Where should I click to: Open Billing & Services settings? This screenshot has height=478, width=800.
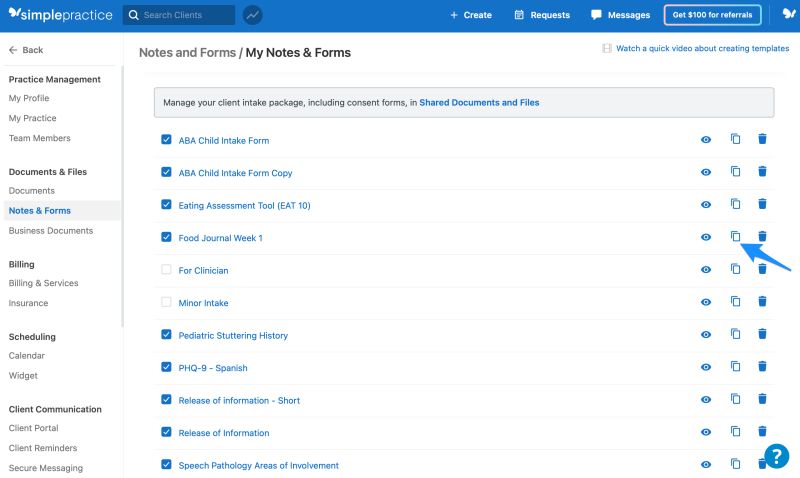click(x=43, y=283)
